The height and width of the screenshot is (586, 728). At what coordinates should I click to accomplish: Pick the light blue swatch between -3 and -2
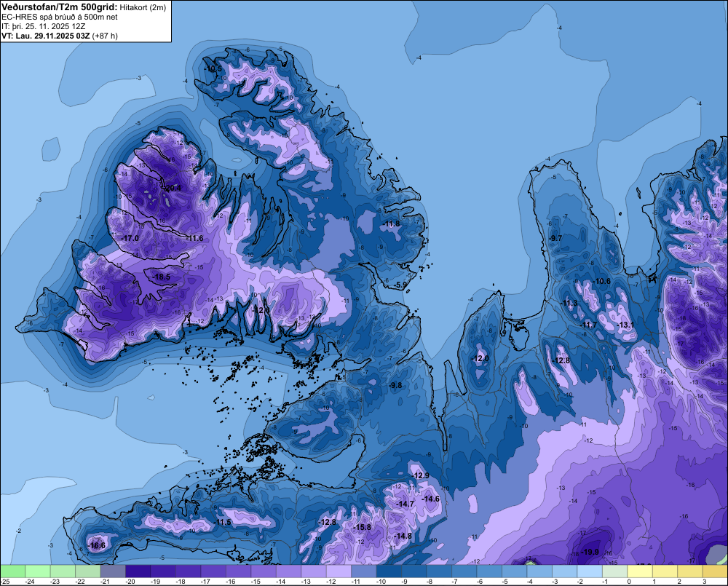point(564,571)
